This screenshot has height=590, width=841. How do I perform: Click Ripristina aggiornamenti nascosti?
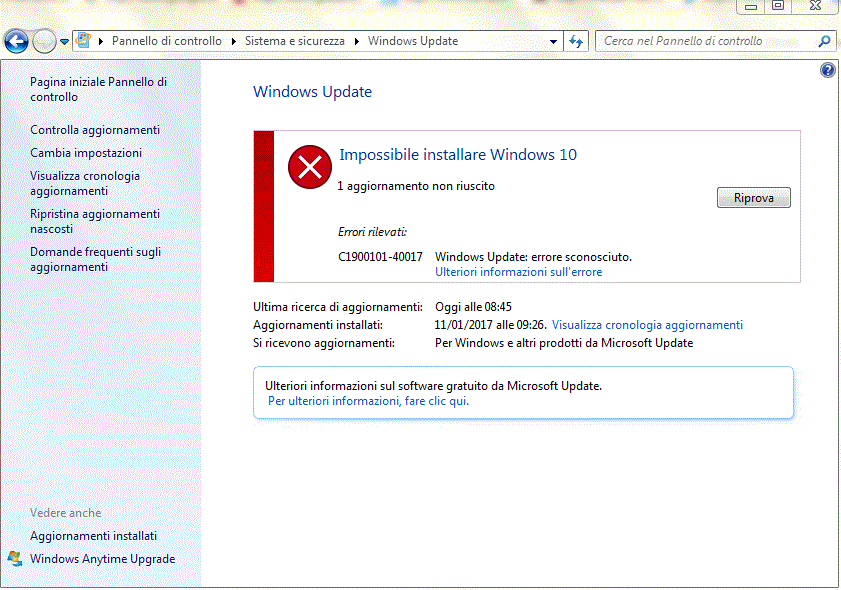click(x=95, y=221)
